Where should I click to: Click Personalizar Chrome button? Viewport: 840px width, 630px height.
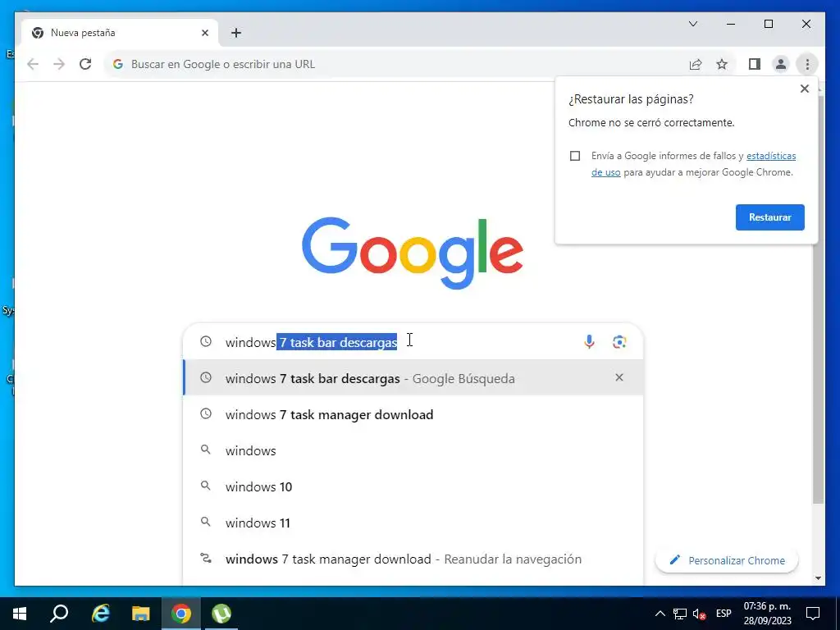727,560
